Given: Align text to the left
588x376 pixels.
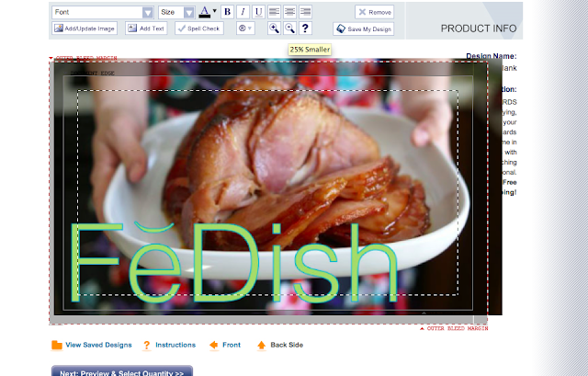Looking at the screenshot, I should 274,12.
